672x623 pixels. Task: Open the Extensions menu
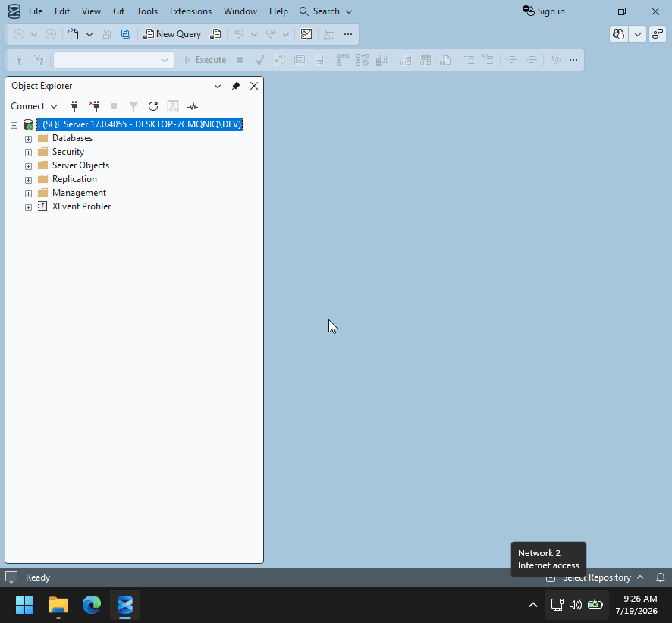190,11
